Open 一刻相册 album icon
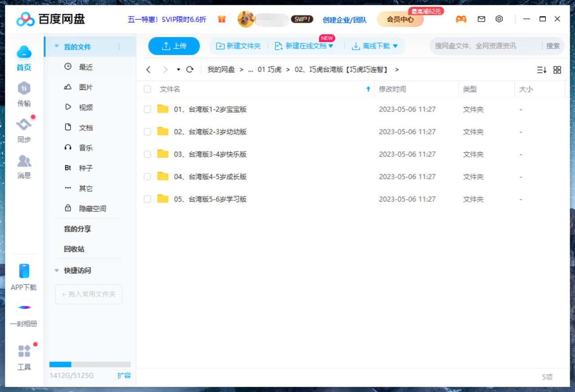The width and height of the screenshot is (575, 392). [x=24, y=308]
